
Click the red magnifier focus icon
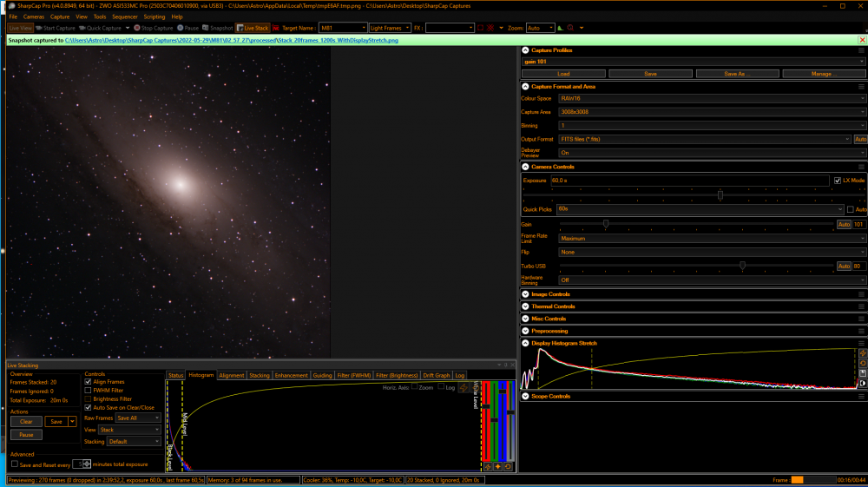pos(570,28)
